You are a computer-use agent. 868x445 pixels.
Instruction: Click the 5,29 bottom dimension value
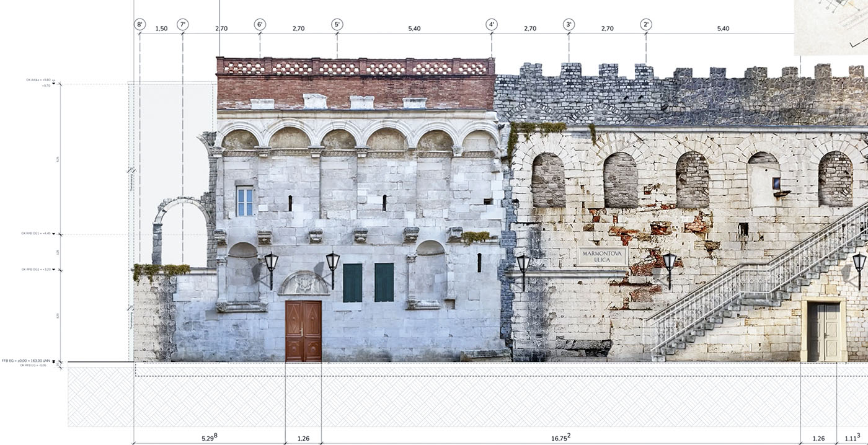209,438
